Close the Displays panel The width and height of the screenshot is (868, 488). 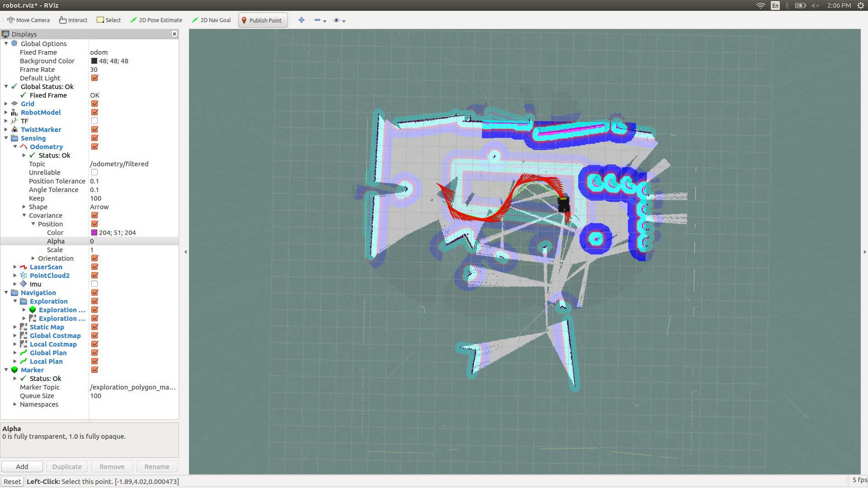[175, 34]
